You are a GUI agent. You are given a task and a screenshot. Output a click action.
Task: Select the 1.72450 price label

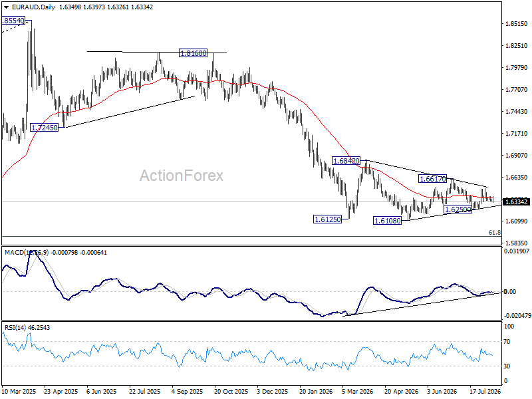(x=44, y=128)
